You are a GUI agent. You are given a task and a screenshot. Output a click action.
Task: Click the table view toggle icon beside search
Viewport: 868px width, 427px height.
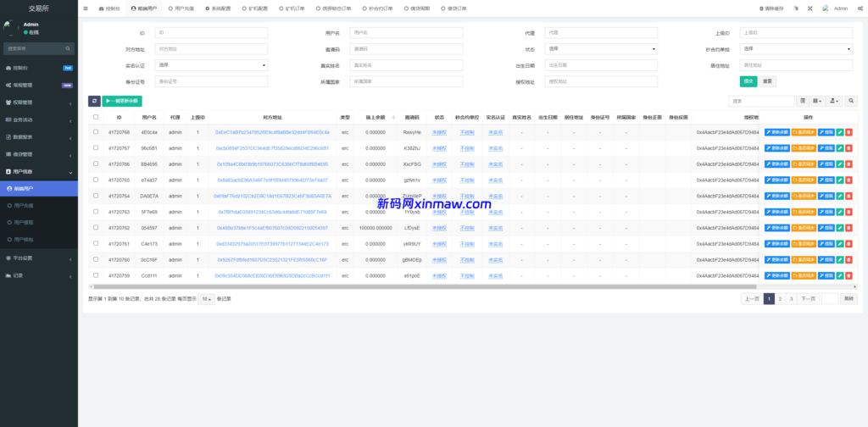tap(802, 101)
